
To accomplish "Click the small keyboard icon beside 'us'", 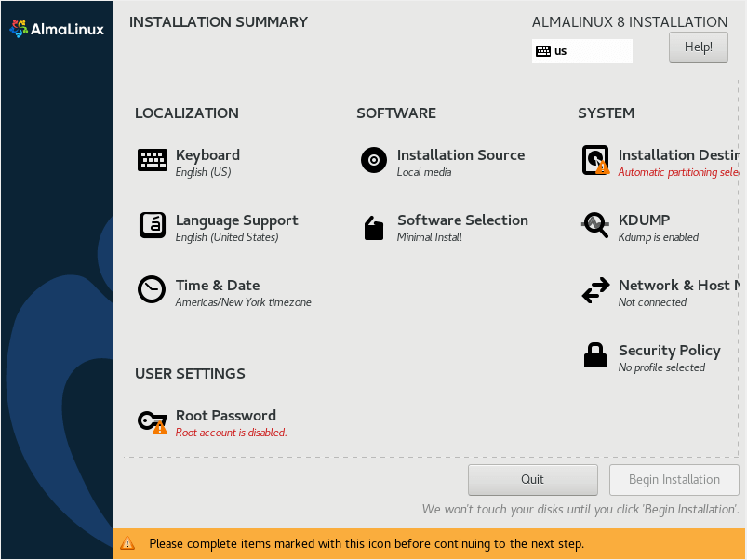I will [x=543, y=51].
